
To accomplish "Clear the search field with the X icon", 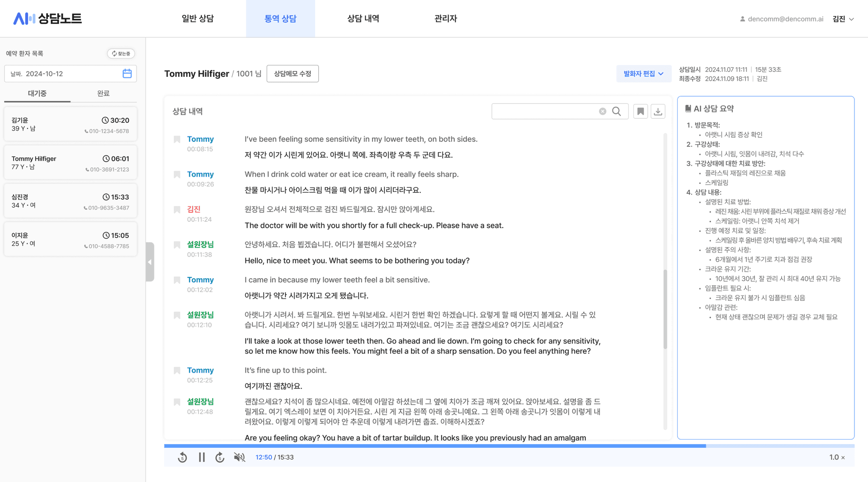I will (603, 112).
